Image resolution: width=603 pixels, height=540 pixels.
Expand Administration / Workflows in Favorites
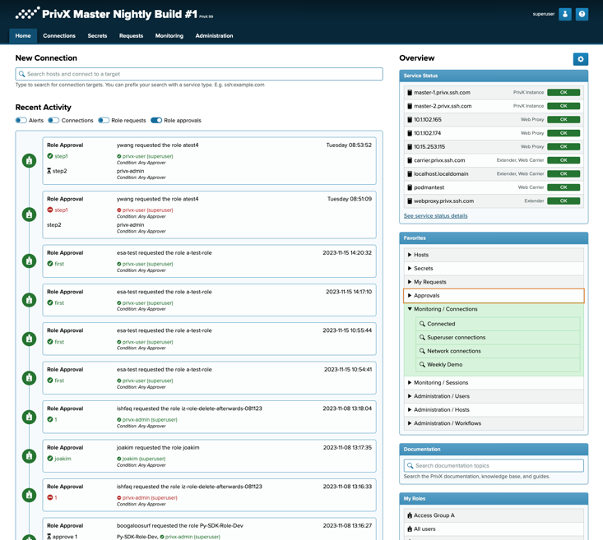pyautogui.click(x=410, y=424)
